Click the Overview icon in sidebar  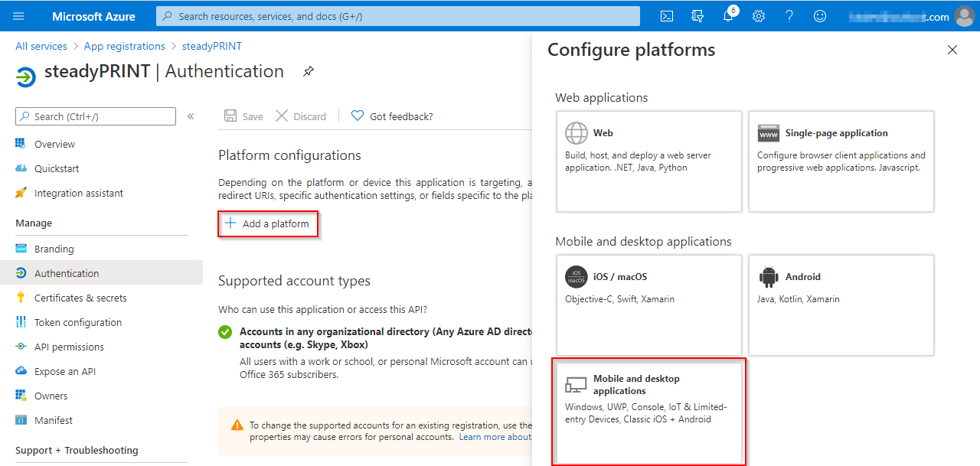click(21, 144)
